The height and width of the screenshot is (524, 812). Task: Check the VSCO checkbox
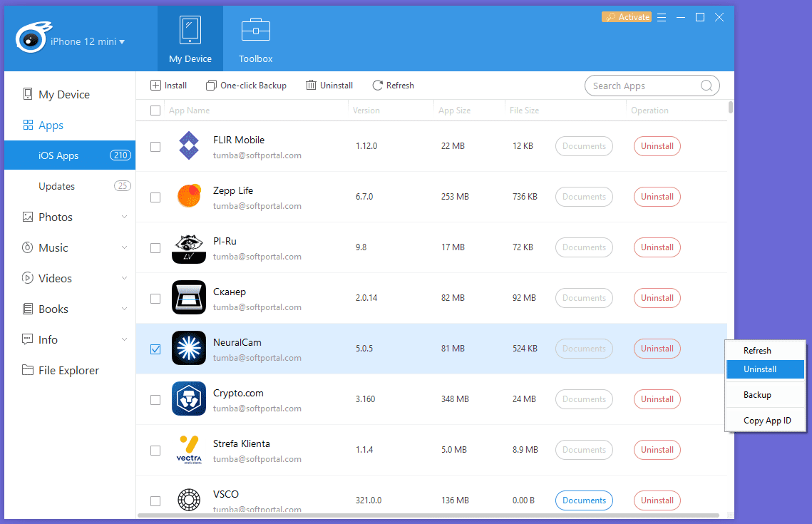coord(155,501)
